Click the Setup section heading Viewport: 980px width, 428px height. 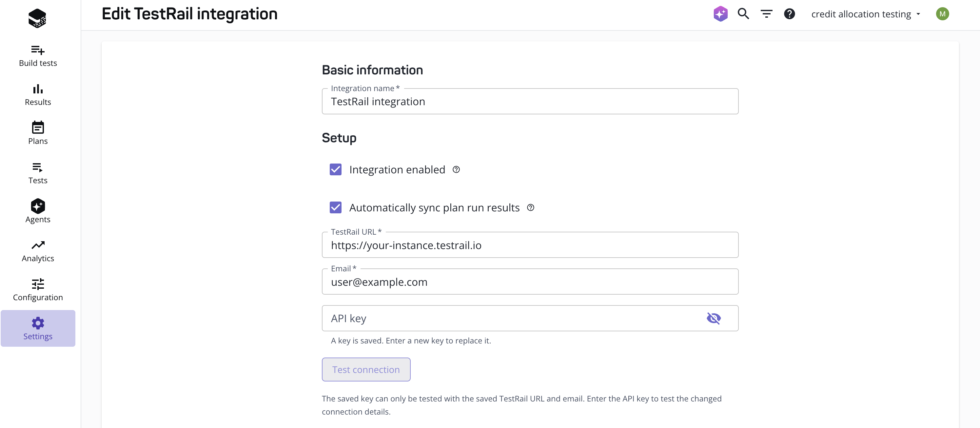pos(339,138)
